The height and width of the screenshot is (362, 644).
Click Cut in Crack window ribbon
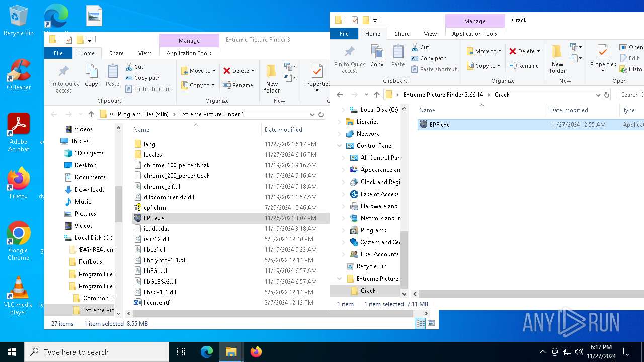[x=420, y=47]
